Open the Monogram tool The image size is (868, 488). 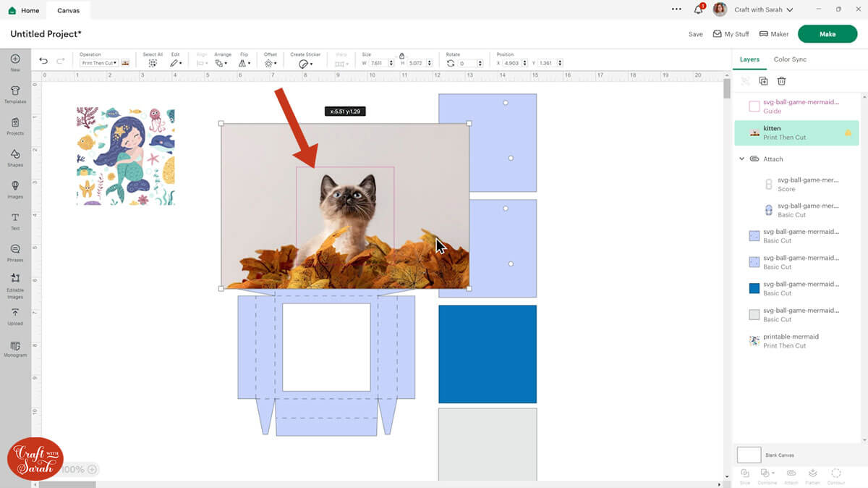[x=15, y=348]
